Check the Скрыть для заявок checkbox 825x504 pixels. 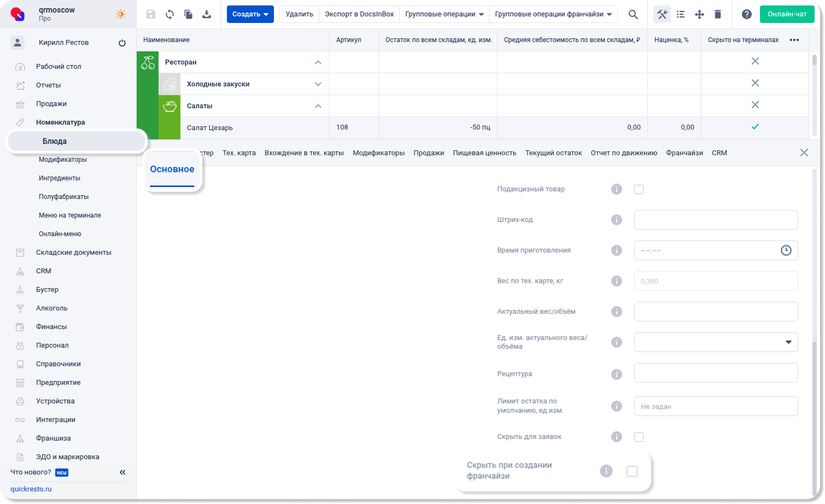[x=639, y=437]
